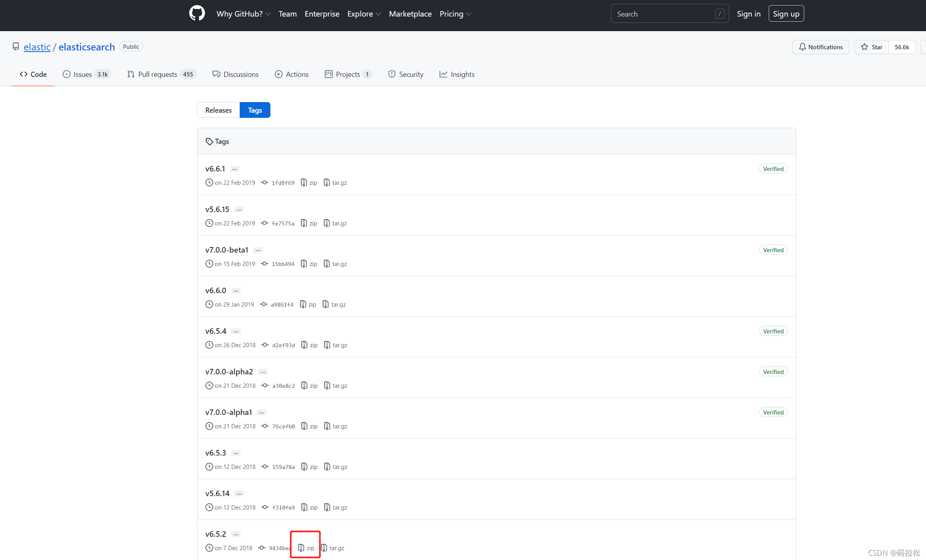Select the Code tab
This screenshot has width=926, height=560.
33,74
